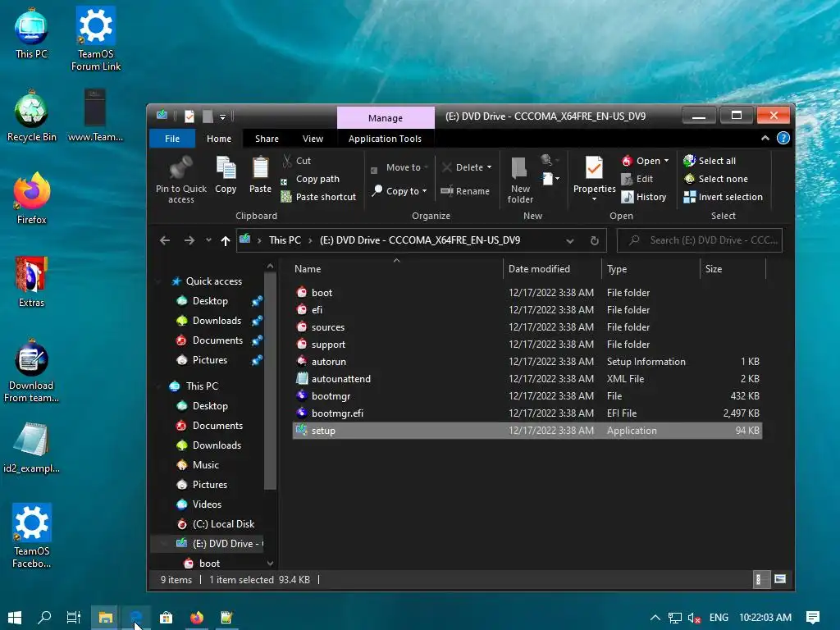Refresh the current folder view
Screen dimensions: 840x630
point(594,240)
